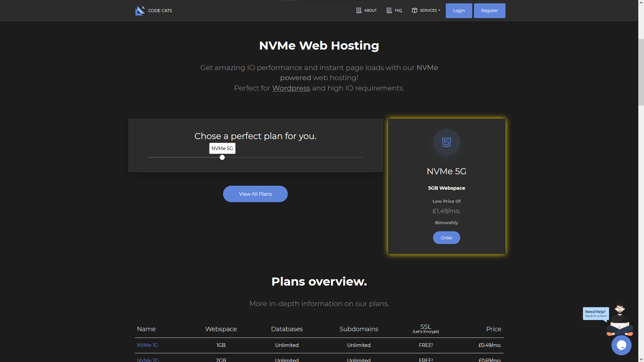Click the Services cube icon

tap(415, 10)
